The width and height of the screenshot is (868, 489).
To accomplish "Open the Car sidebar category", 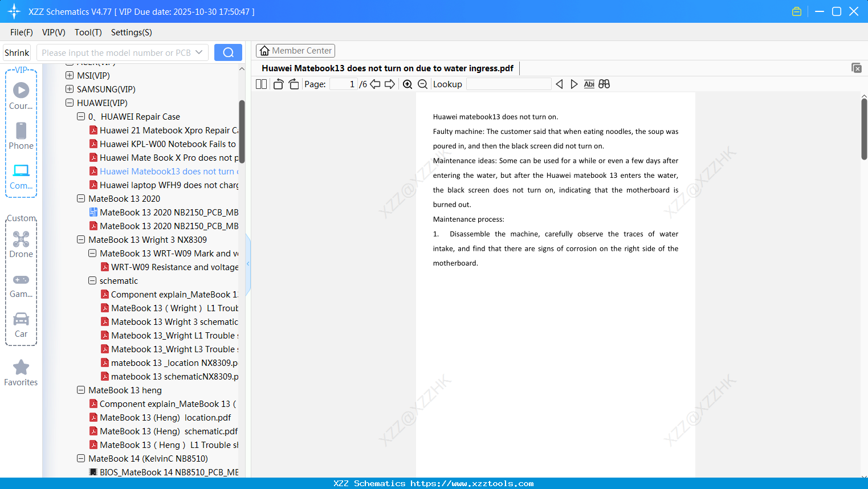I will (x=21, y=324).
